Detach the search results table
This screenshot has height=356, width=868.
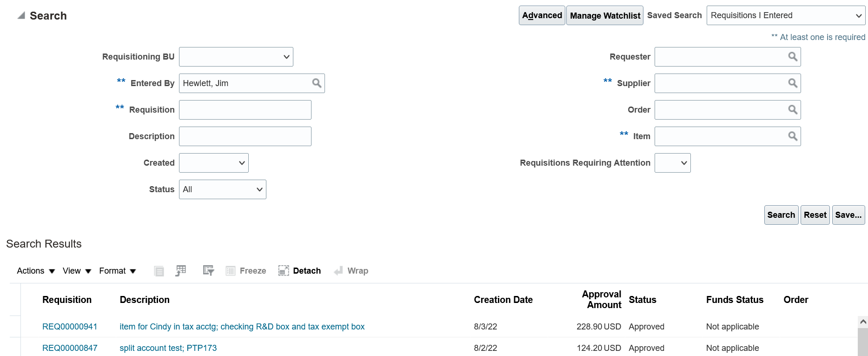click(x=300, y=271)
